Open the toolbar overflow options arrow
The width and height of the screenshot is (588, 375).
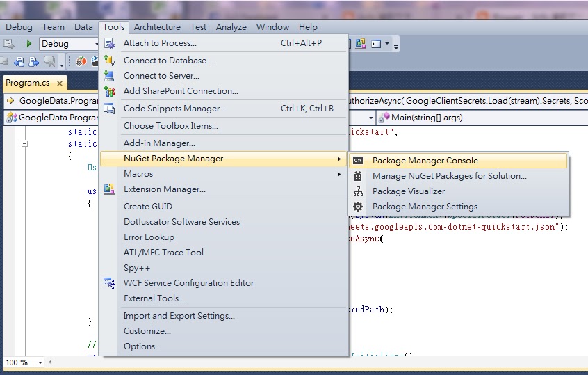[x=396, y=47]
